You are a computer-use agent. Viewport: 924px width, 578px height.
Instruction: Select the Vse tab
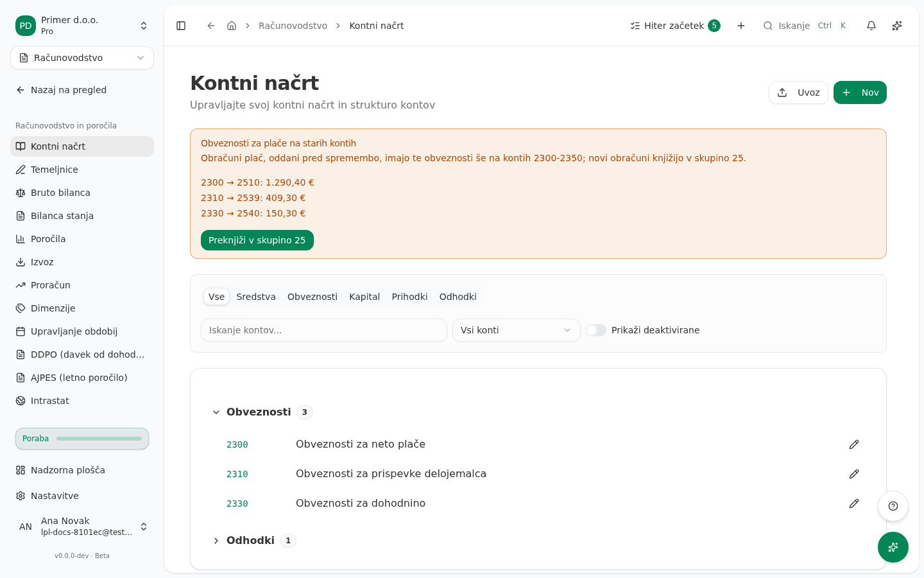tap(217, 297)
